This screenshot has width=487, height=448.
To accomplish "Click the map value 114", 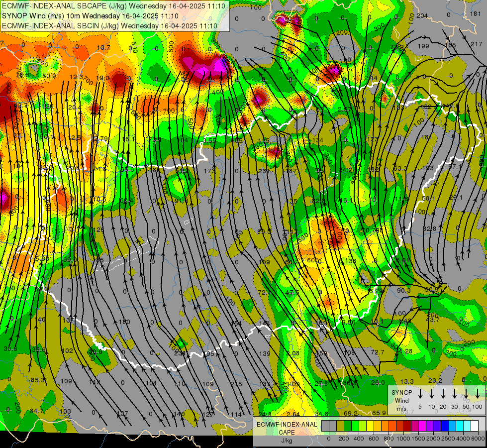I will tap(236, 414).
